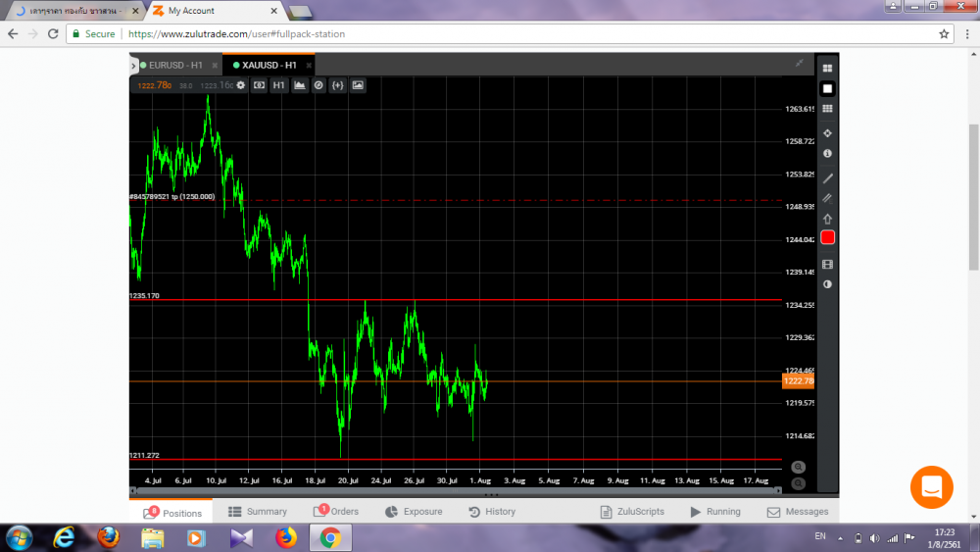Open the Messages section
980x552 pixels.
[798, 512]
